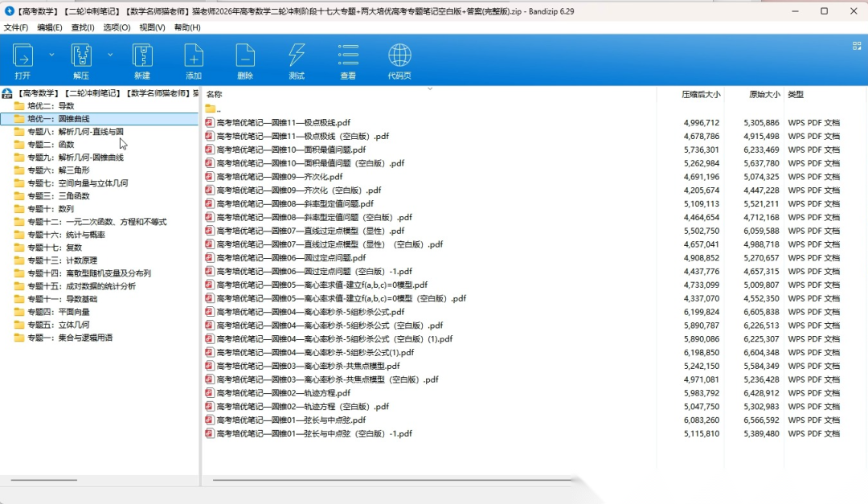Open the 选项(O) menu
This screenshot has height=504, width=868.
pos(117,27)
